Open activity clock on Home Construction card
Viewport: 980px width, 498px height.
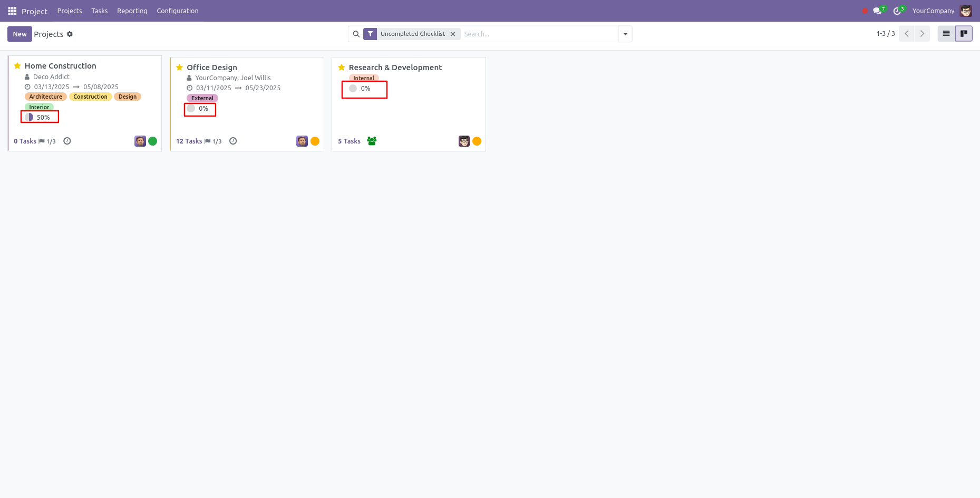coord(67,141)
